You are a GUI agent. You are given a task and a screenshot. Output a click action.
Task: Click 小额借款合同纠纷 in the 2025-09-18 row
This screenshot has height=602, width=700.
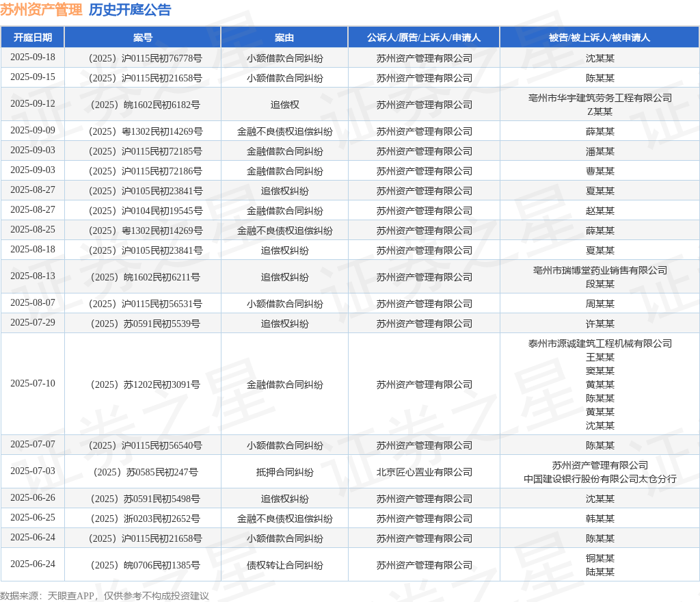[284, 58]
